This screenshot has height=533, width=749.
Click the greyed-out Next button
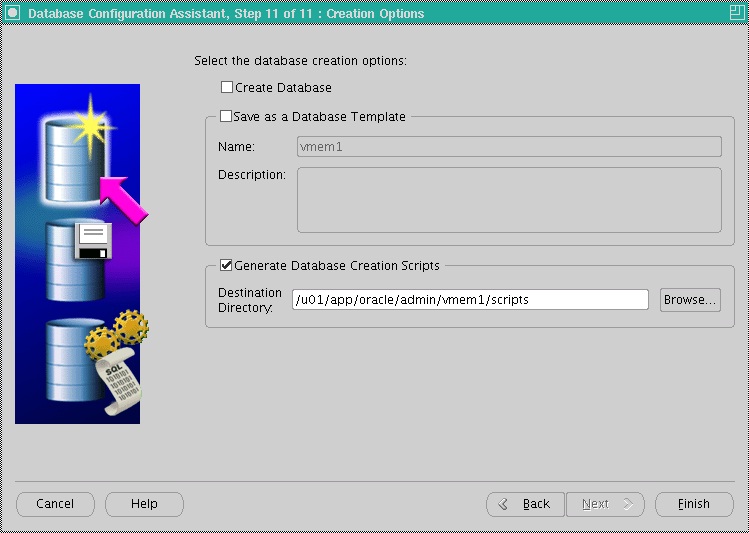tap(605, 504)
